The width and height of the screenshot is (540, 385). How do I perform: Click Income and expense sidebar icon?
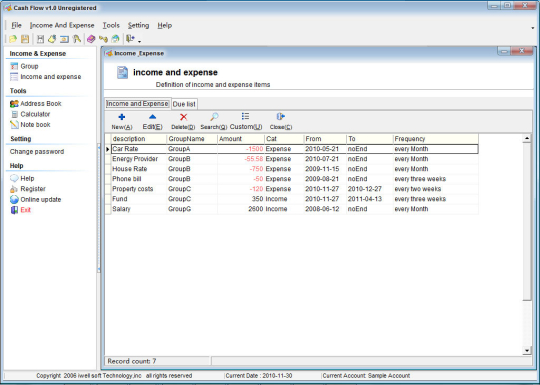pos(14,77)
